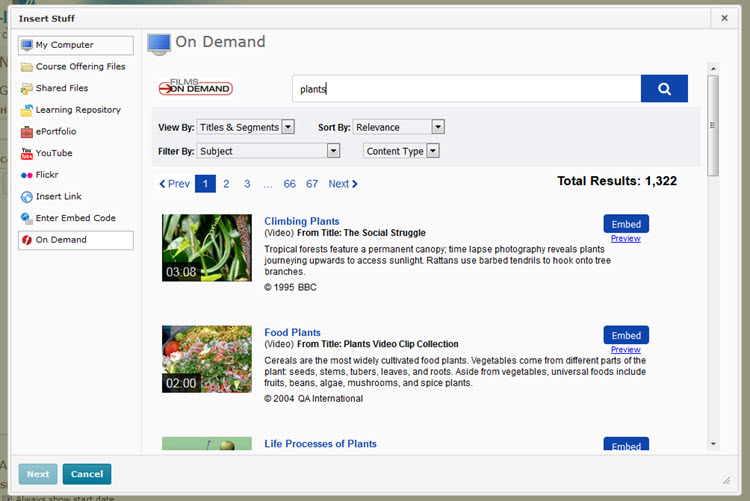Click the Insert Link globe icon
Screen dimensions: 750x501
pyautogui.click(x=27, y=197)
